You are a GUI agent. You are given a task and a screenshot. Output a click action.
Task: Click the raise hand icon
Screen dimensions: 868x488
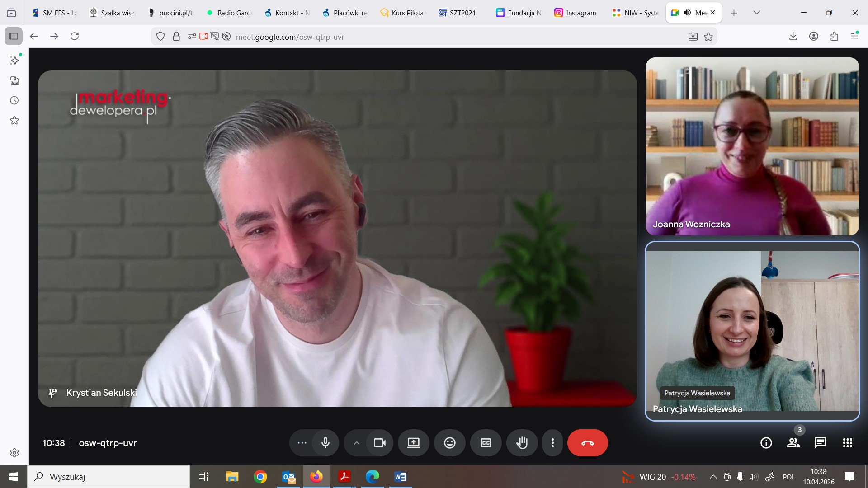point(522,443)
